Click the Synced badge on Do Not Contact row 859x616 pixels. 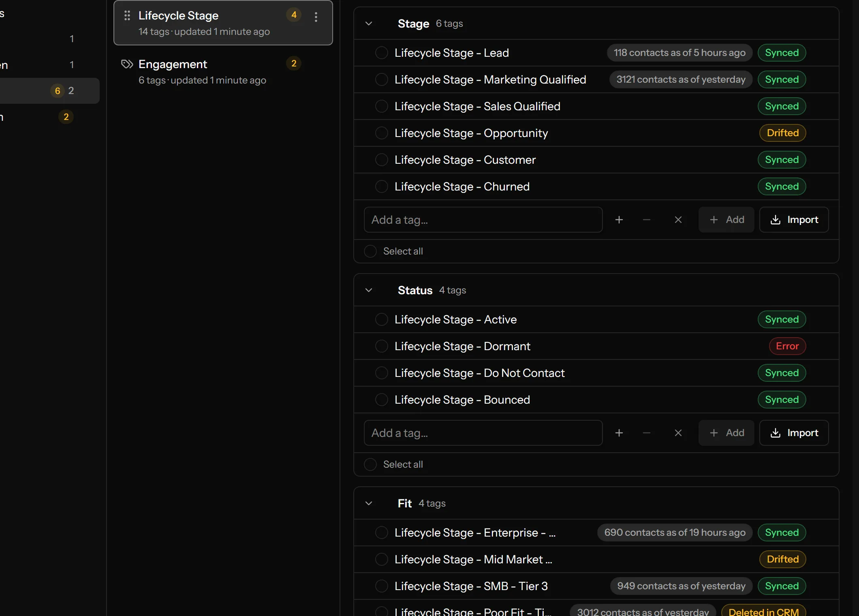tap(782, 373)
